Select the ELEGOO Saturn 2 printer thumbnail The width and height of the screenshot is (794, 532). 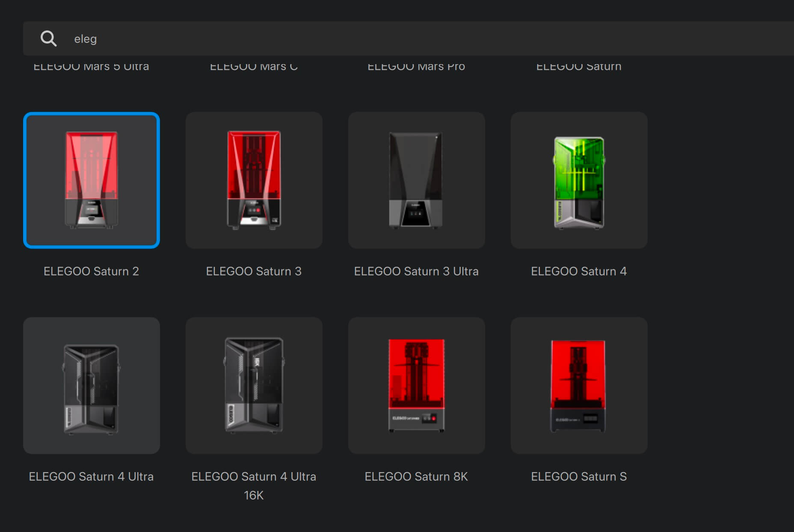pyautogui.click(x=92, y=180)
